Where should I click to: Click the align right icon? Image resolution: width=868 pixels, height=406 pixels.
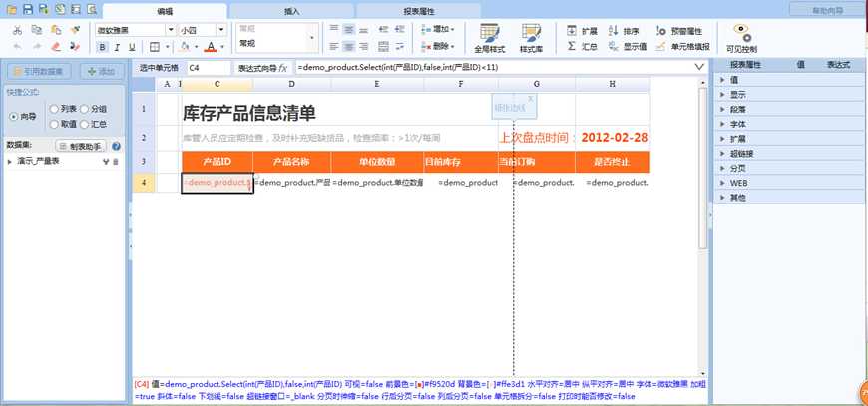click(364, 47)
